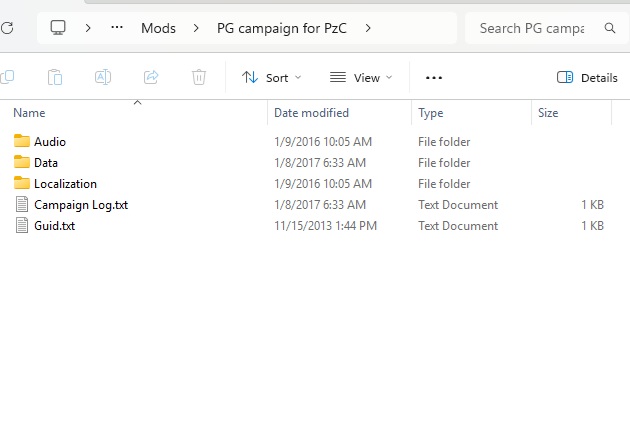
Task: Click the This PC monitor icon
Action: pyautogui.click(x=59, y=28)
